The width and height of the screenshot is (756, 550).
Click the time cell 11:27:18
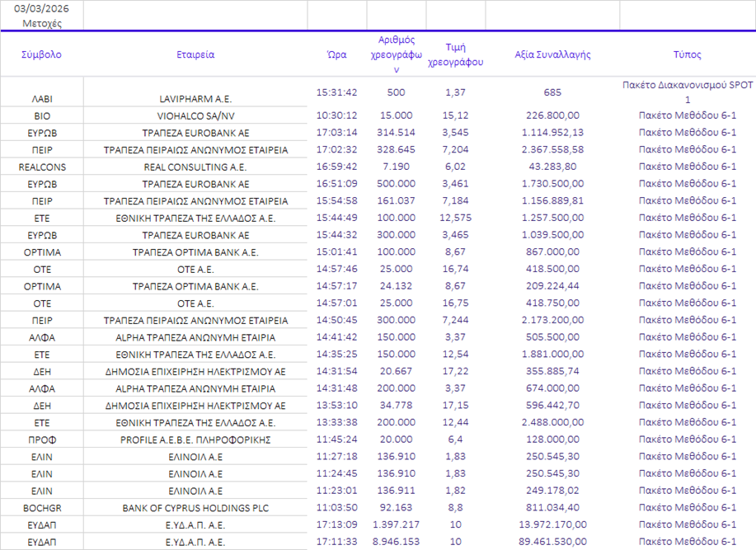coord(336,456)
